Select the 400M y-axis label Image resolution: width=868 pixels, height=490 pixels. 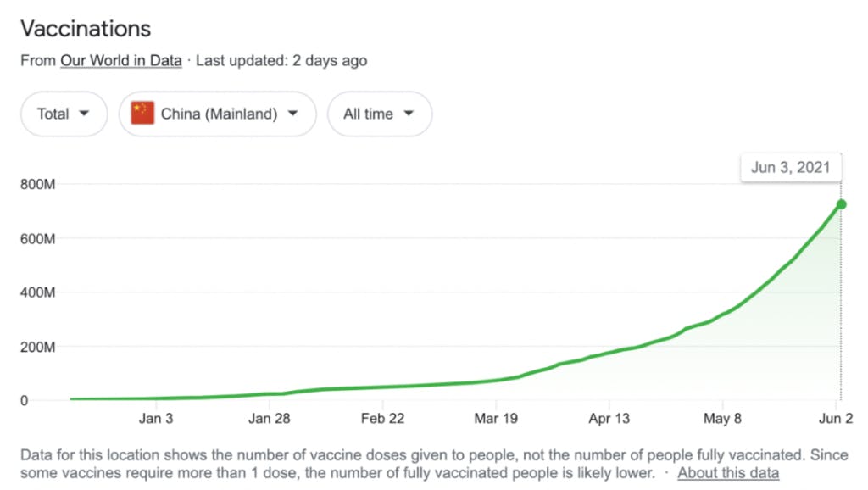[38, 292]
